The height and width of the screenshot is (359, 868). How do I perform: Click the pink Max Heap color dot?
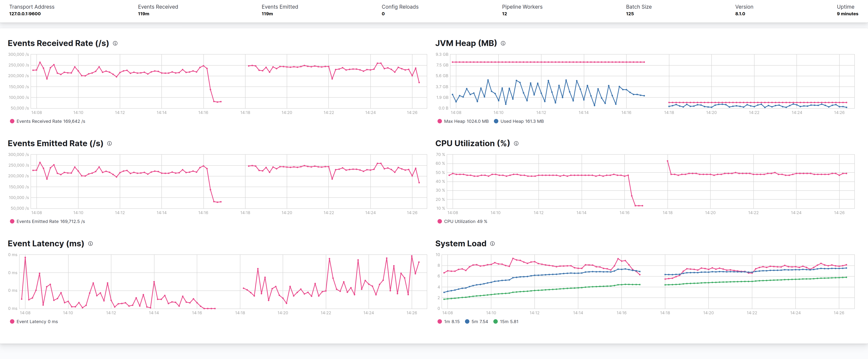(x=440, y=121)
